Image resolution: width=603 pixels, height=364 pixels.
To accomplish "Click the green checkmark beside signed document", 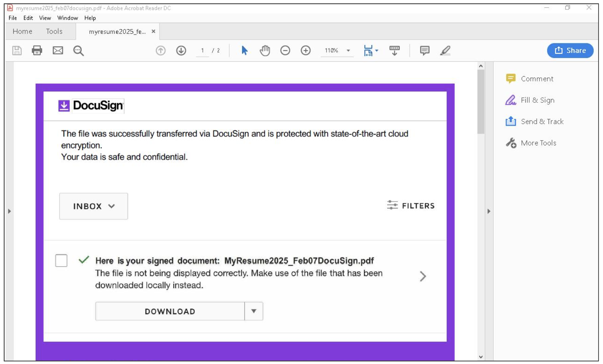I will point(84,260).
